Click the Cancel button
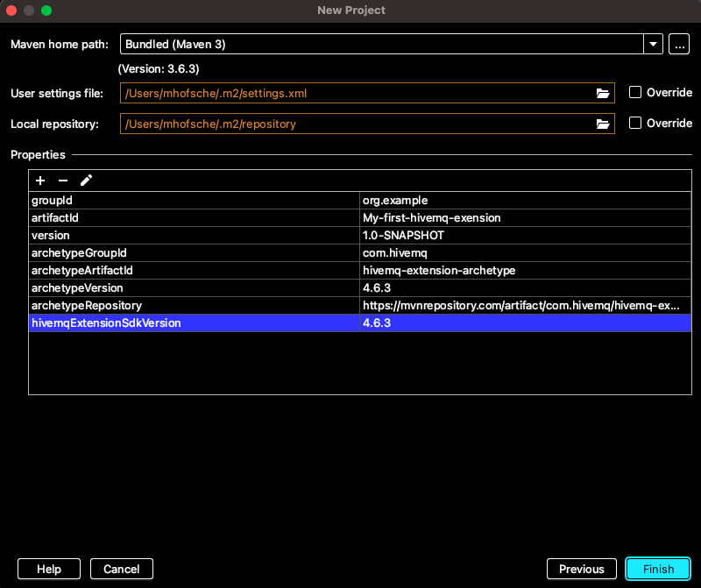Viewport: 701px width, 588px height. tap(122, 569)
